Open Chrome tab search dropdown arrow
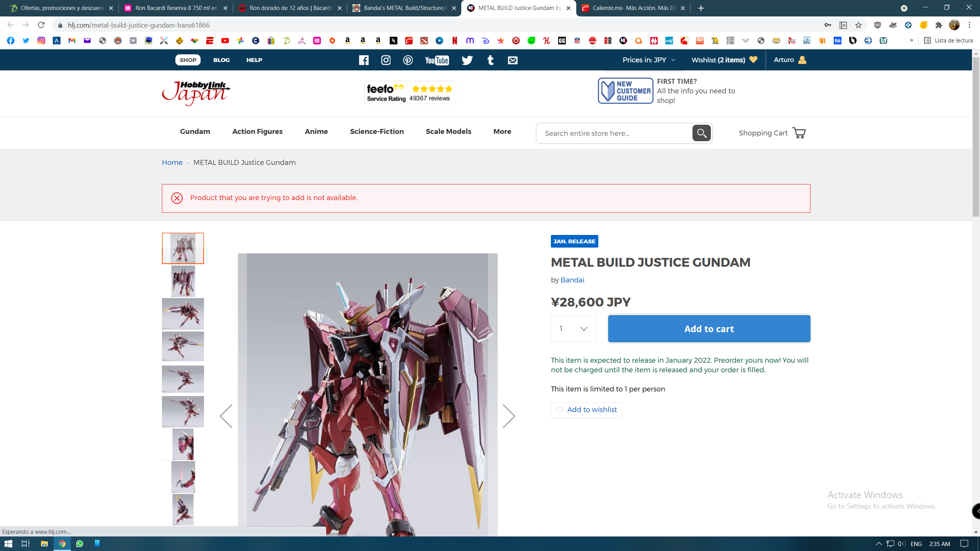Image resolution: width=980 pixels, height=551 pixels. click(x=904, y=8)
